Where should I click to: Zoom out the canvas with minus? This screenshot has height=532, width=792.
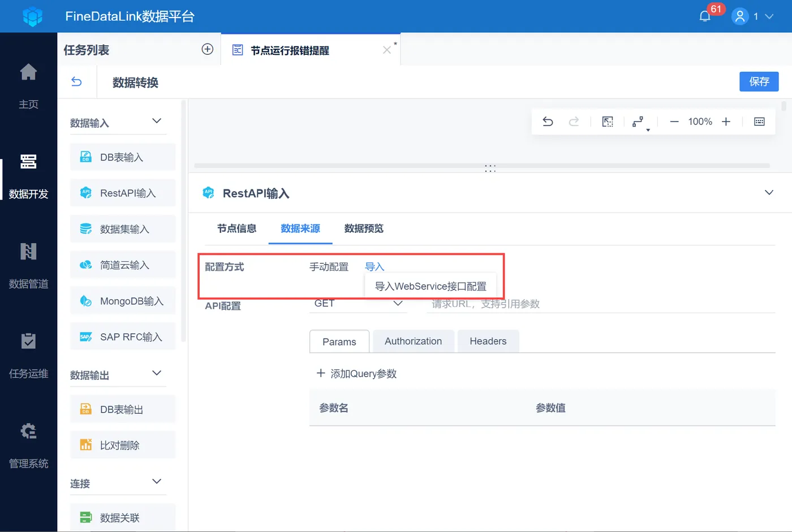(x=674, y=122)
